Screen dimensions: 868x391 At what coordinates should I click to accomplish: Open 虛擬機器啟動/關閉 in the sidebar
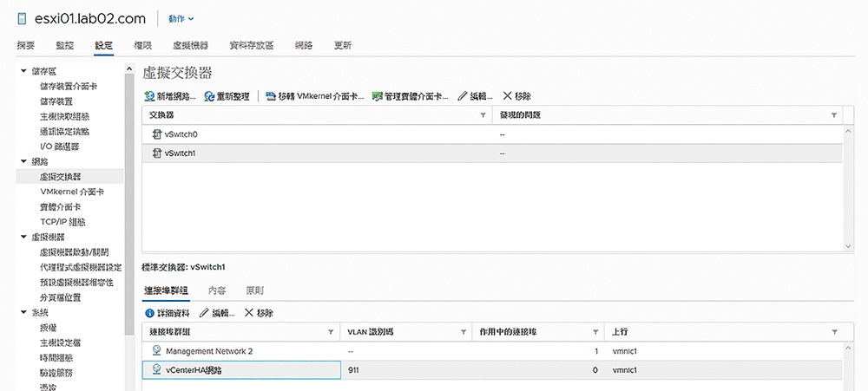click(74, 252)
